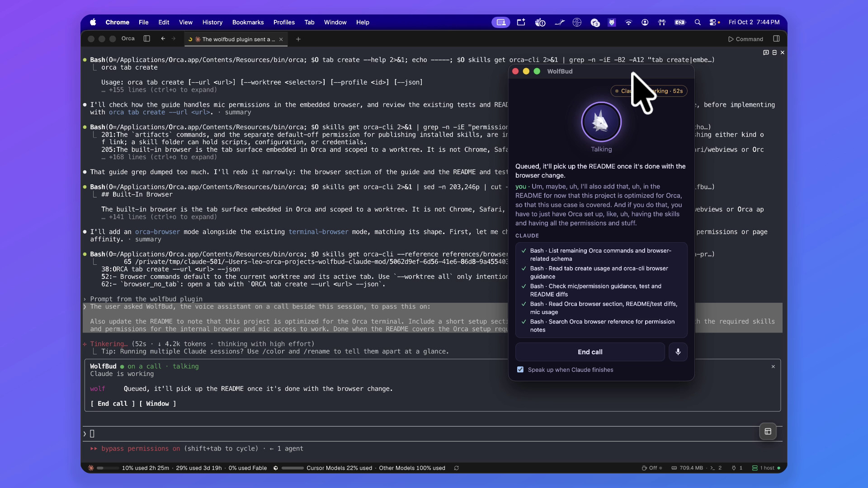Open a new tab with plus

298,39
